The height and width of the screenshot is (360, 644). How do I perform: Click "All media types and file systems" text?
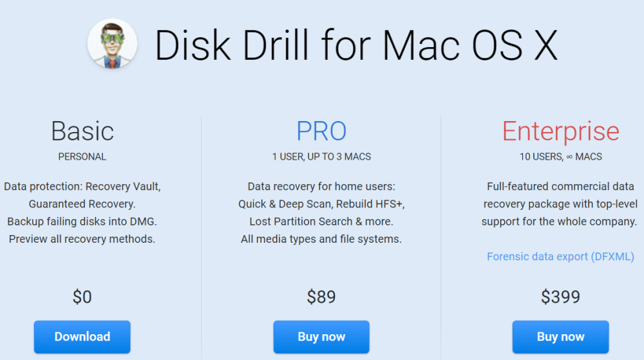(321, 239)
